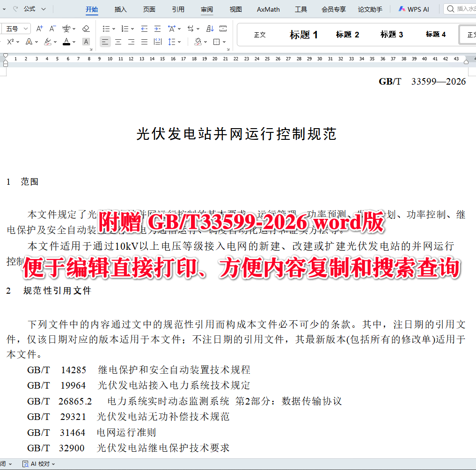Open the AxMath tab
Image resolution: width=476 pixels, height=470 pixels.
pos(268,9)
